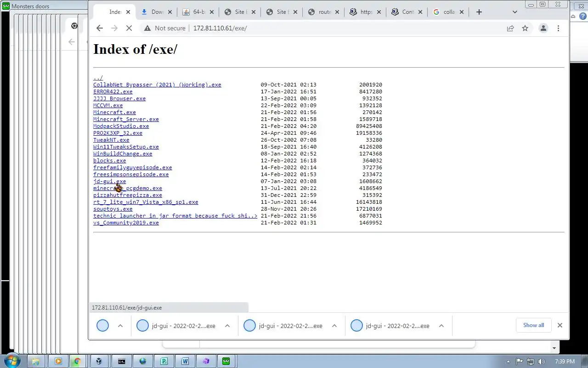Open options for the second jd-gui download
The height and width of the screenshot is (368, 588).
tap(227, 326)
